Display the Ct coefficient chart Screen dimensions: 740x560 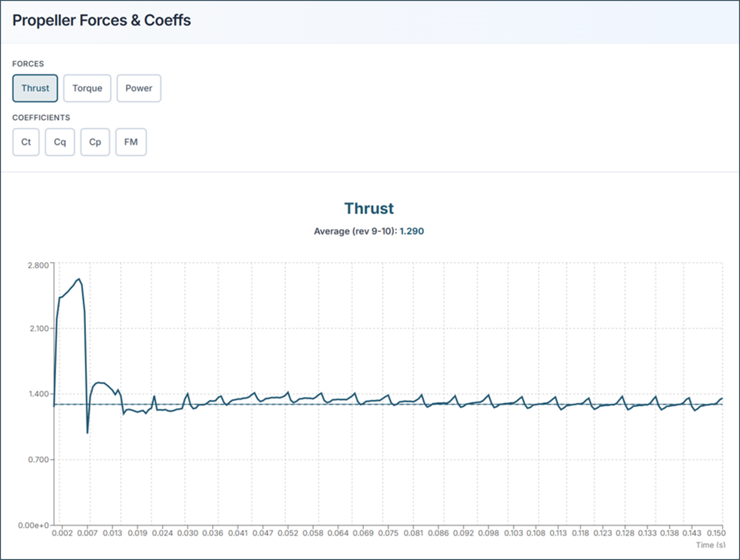coord(26,142)
